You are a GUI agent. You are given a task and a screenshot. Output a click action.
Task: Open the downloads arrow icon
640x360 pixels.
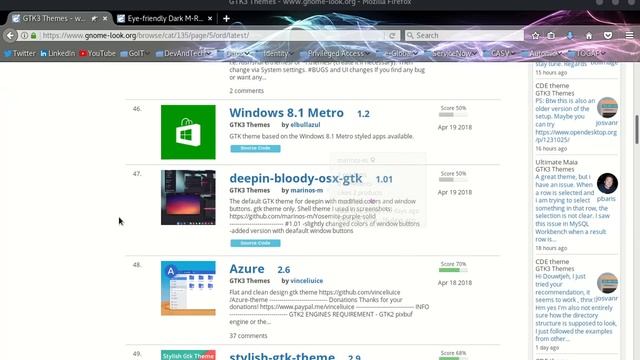click(570, 36)
